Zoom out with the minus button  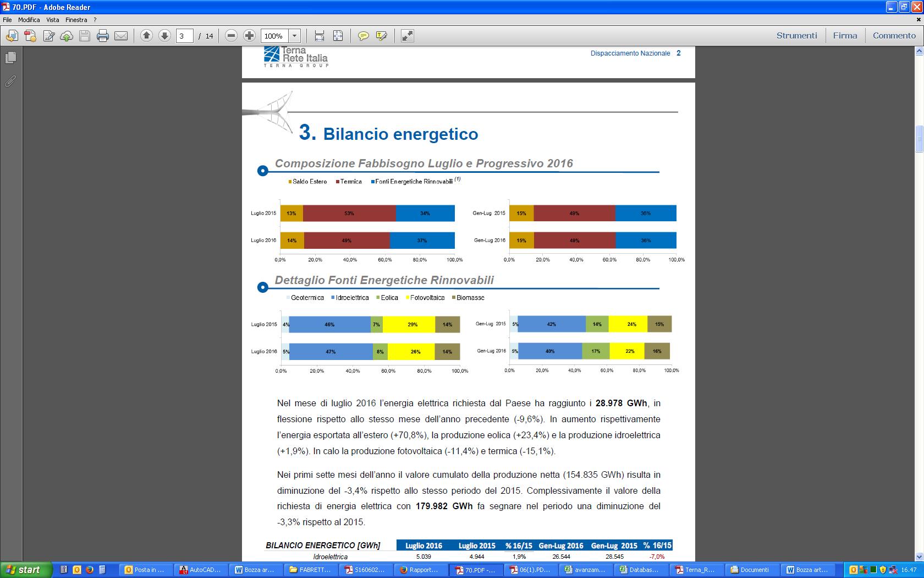tap(232, 36)
